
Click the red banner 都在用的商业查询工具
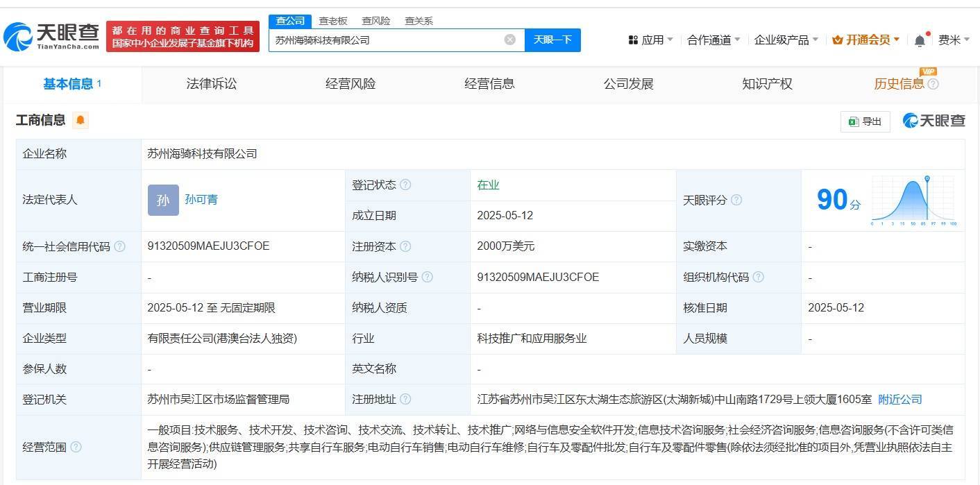pyautogui.click(x=183, y=36)
